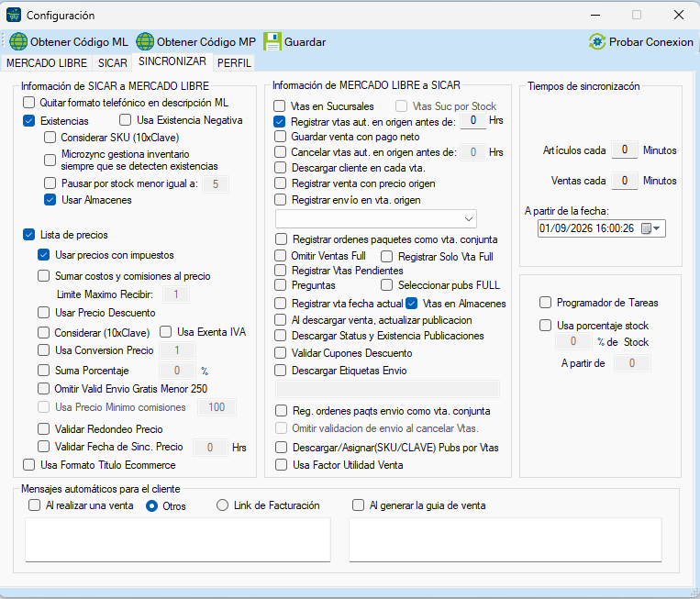Click the Guardar button text

pos(305,42)
